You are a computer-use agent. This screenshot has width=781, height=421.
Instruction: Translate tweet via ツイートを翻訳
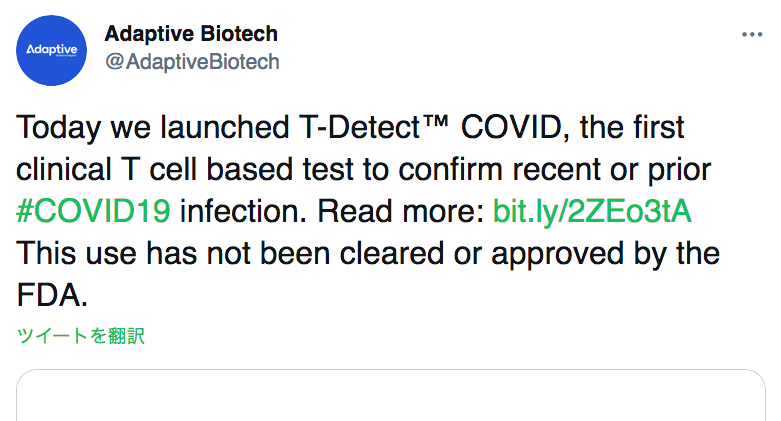(81, 336)
